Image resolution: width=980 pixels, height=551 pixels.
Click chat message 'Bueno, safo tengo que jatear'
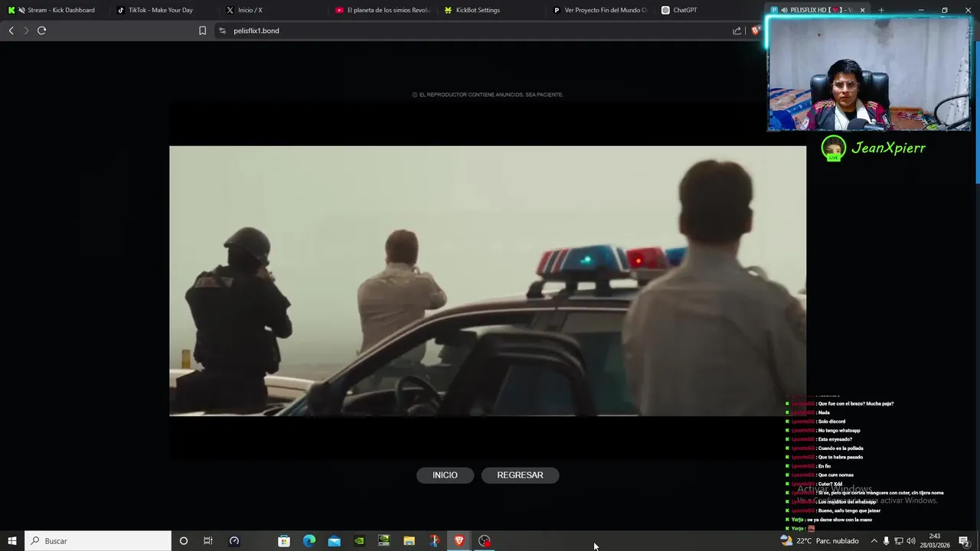[849, 510]
